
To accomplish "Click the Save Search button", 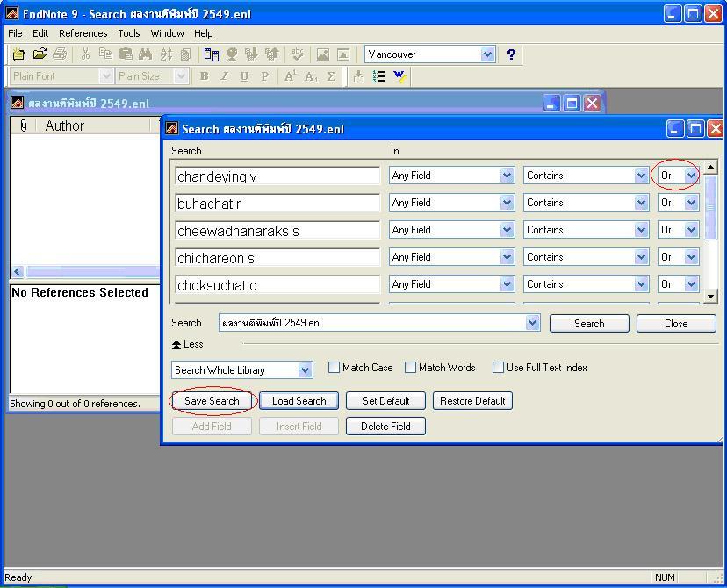I will (x=212, y=401).
